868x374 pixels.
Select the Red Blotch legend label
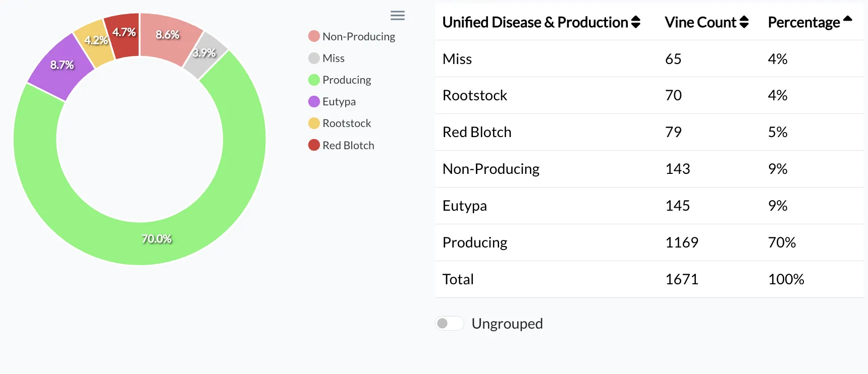tap(349, 145)
